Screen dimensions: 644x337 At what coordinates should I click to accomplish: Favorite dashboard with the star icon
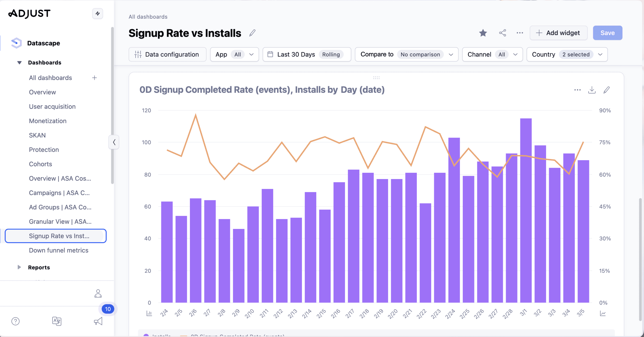coord(483,33)
